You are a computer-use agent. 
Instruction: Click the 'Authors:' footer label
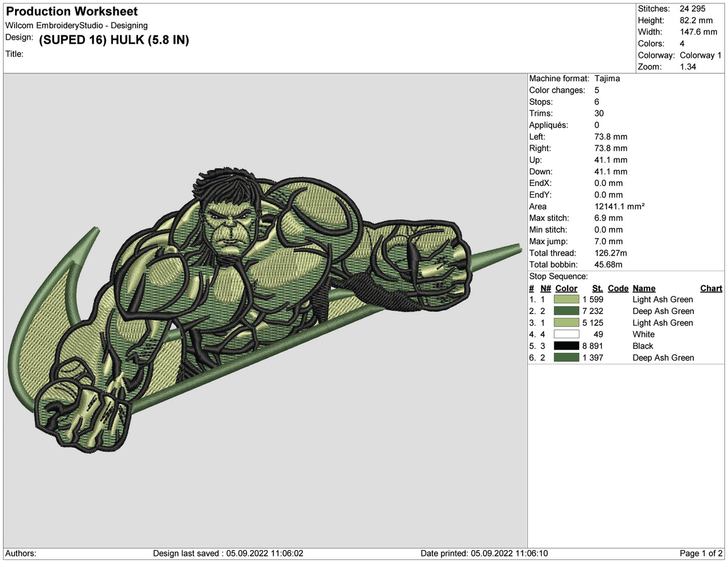click(x=21, y=553)
